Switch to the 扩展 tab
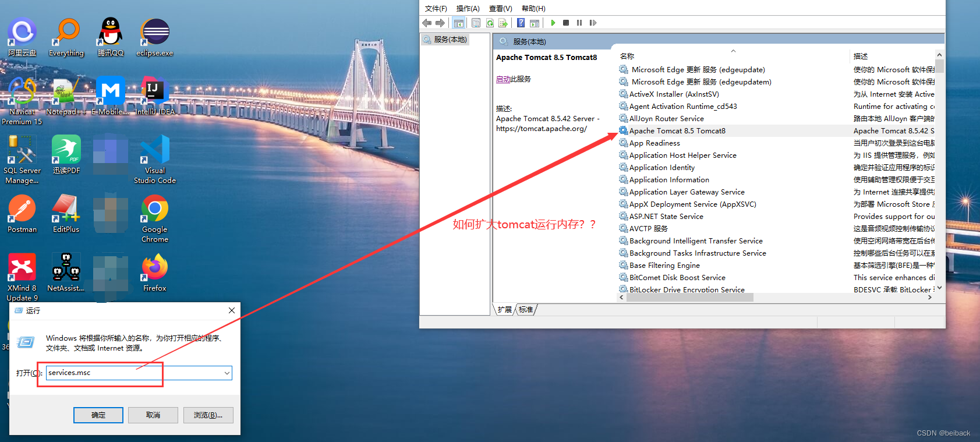 click(505, 309)
